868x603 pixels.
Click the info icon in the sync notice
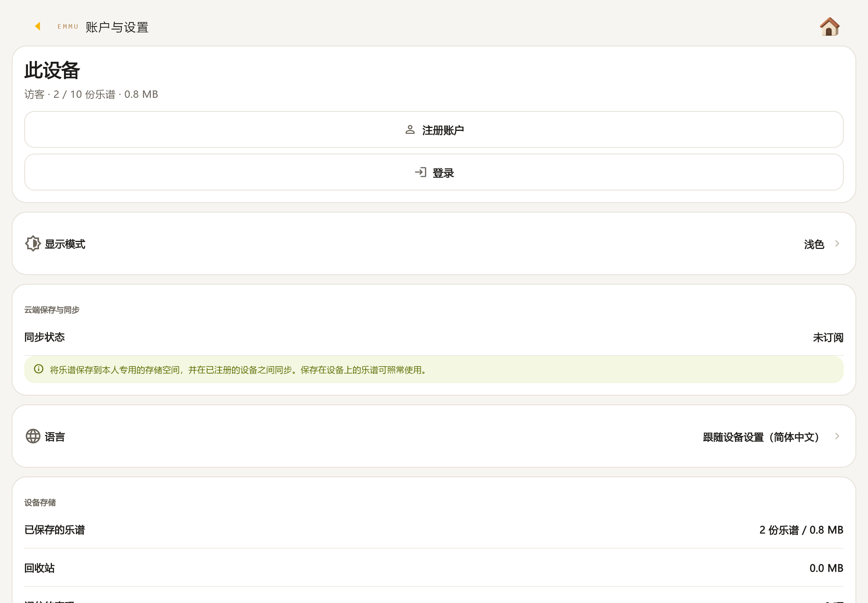39,369
